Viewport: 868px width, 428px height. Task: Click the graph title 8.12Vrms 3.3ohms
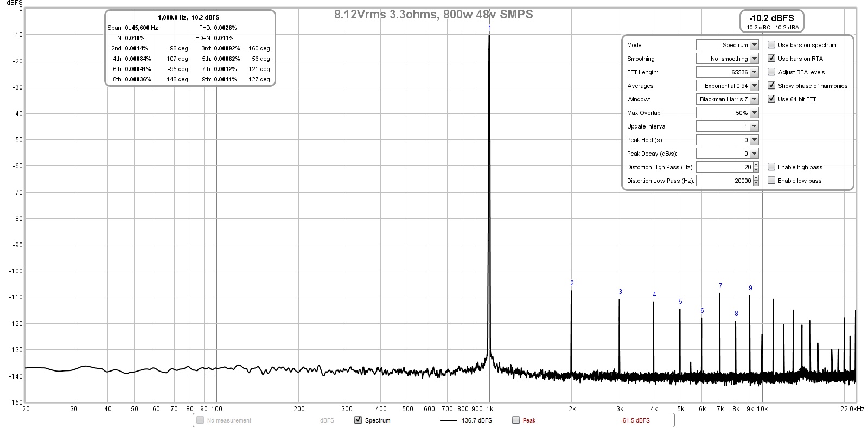433,15
